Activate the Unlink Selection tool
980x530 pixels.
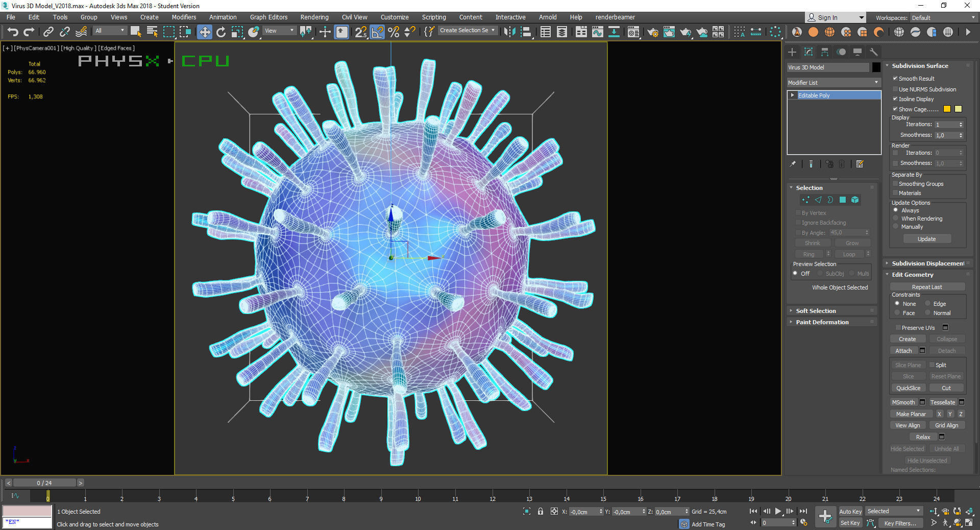pos(65,32)
